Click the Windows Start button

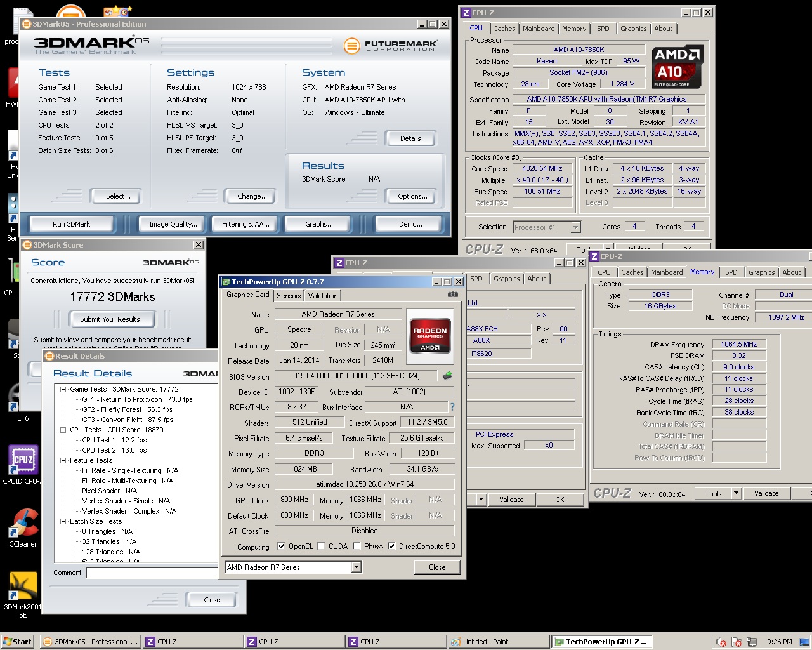coord(17,642)
